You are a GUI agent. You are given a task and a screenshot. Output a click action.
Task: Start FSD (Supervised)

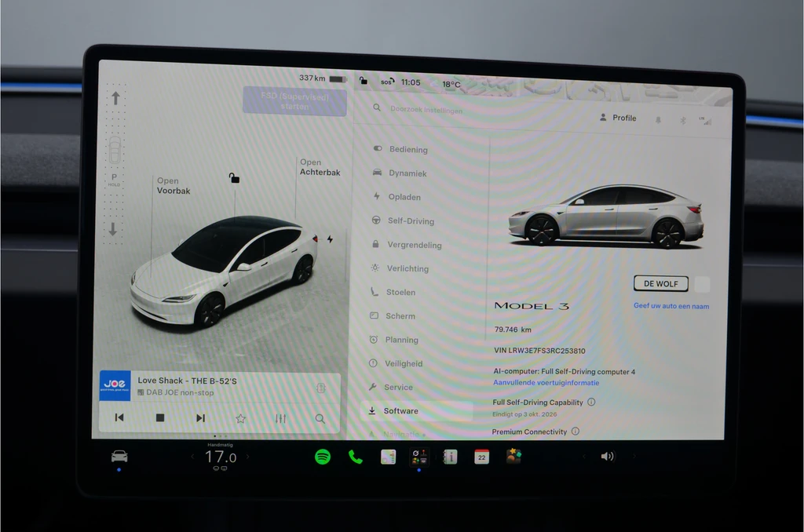click(x=295, y=101)
